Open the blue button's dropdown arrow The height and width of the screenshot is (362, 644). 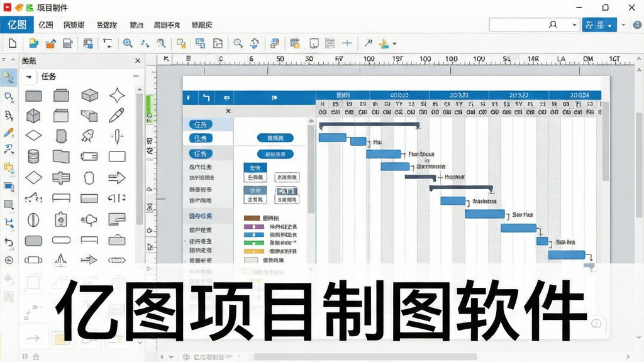coord(610,25)
